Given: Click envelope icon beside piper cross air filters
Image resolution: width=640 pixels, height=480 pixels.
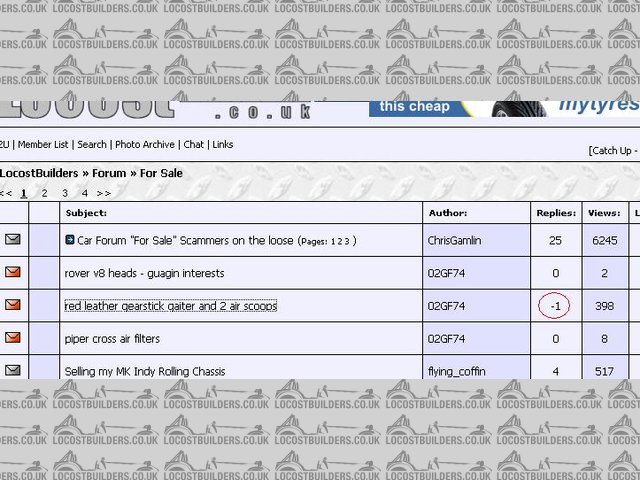Looking at the screenshot, I should point(13,338).
